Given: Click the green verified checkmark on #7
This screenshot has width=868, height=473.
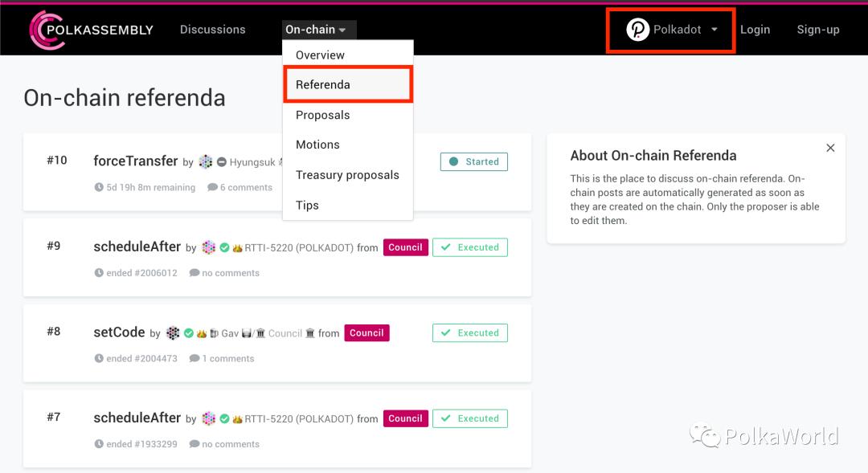Looking at the screenshot, I should (224, 418).
